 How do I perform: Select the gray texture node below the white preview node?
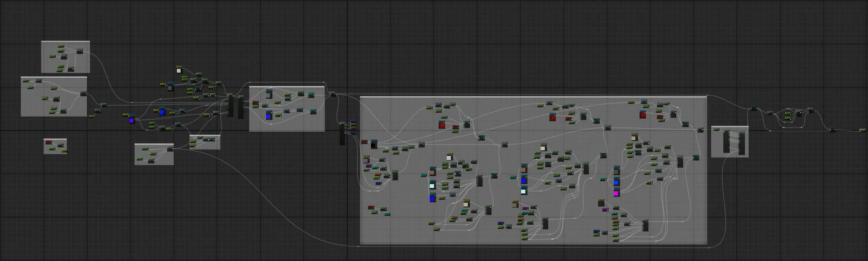(170, 87)
